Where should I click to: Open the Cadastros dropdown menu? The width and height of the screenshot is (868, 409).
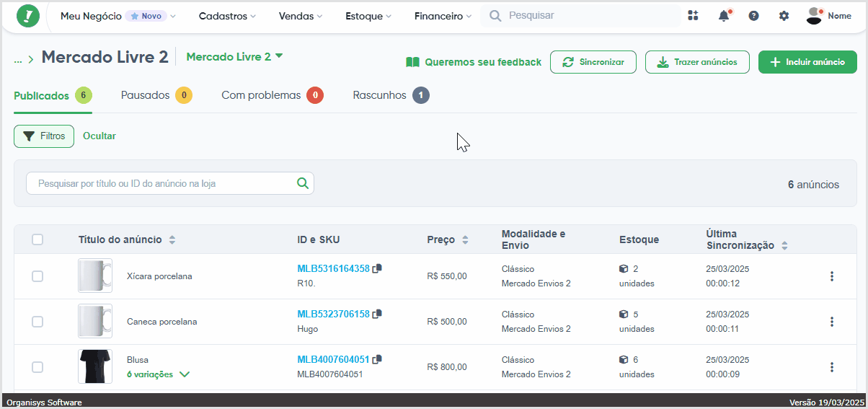click(x=227, y=16)
